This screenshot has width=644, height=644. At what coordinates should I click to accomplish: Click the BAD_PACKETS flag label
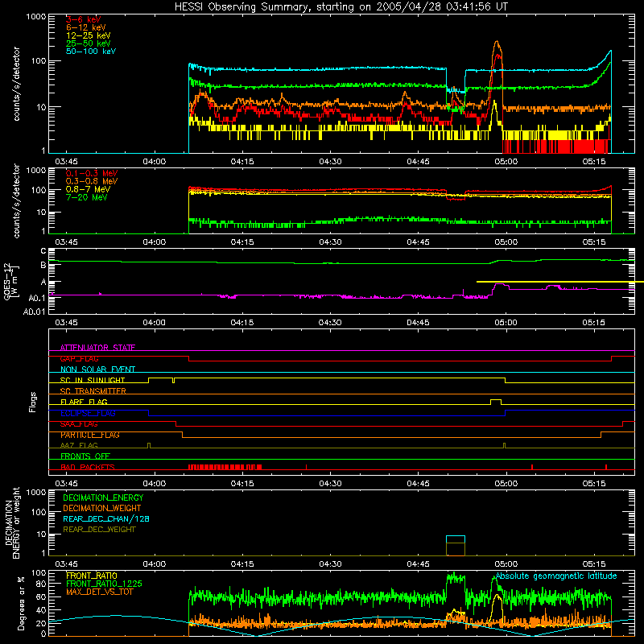[x=88, y=467]
